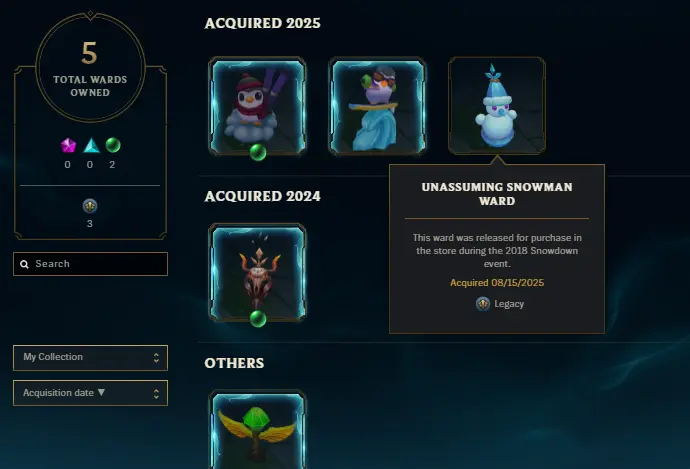Click into the Search wards field
This screenshot has width=690, height=469.
pos(90,264)
